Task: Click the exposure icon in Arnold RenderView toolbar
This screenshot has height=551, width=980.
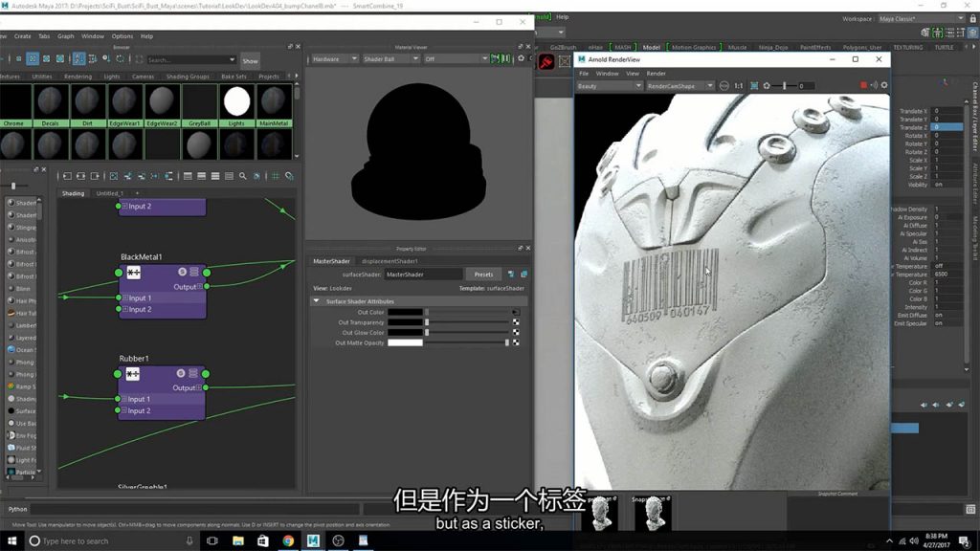Action: point(767,85)
